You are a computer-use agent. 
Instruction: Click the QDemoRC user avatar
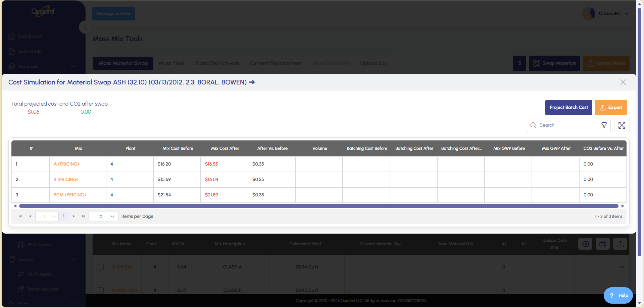[x=588, y=14]
